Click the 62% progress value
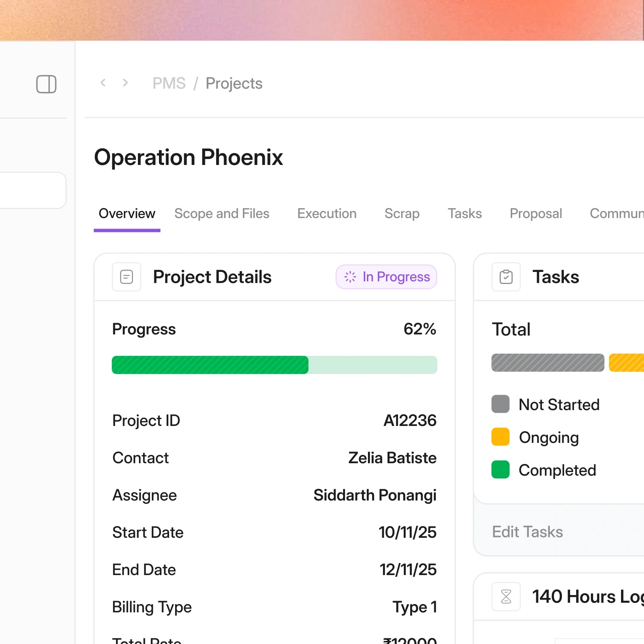The width and height of the screenshot is (644, 644). (420, 329)
